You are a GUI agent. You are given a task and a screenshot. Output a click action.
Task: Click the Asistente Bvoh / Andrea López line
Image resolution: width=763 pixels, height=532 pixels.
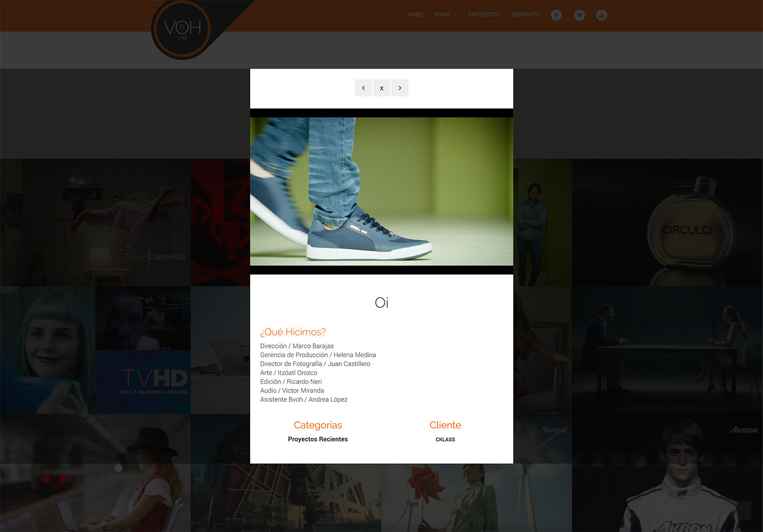(x=304, y=399)
